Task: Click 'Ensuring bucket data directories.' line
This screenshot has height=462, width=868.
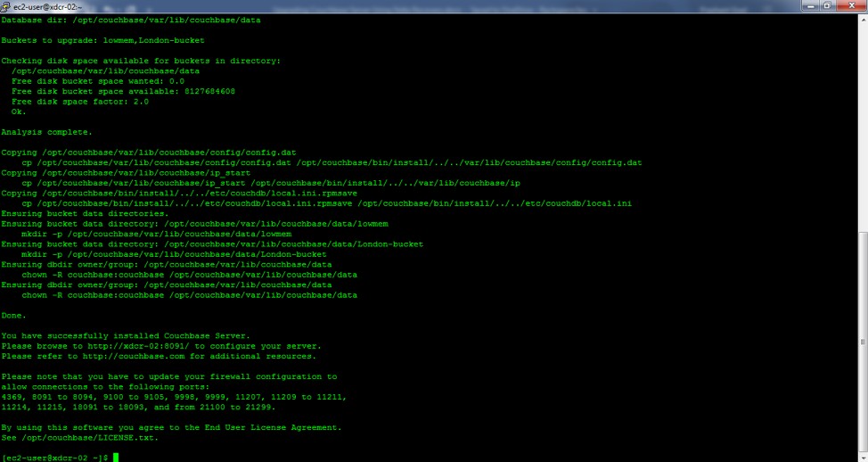Action: coord(86,214)
